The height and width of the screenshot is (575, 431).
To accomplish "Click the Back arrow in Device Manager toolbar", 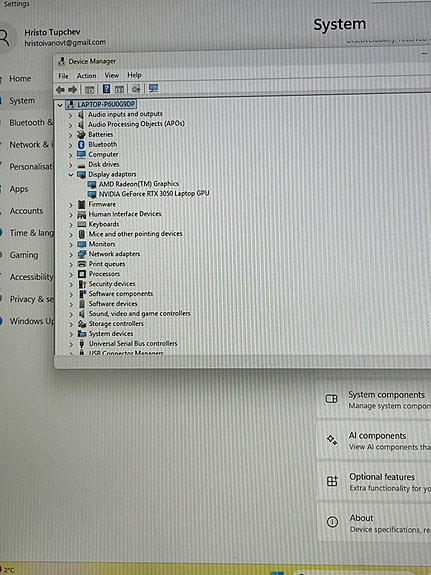I will (60, 89).
